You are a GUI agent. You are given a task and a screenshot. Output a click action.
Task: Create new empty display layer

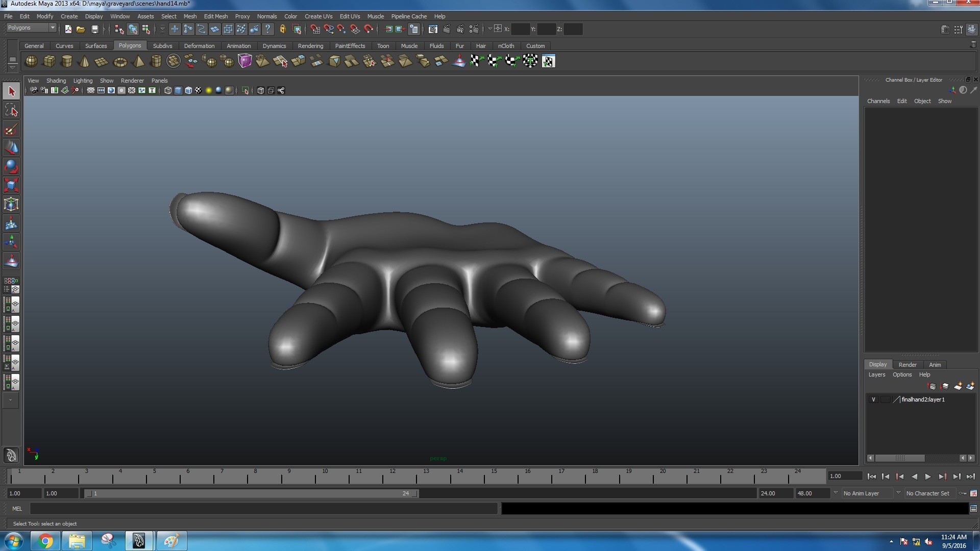coord(958,386)
